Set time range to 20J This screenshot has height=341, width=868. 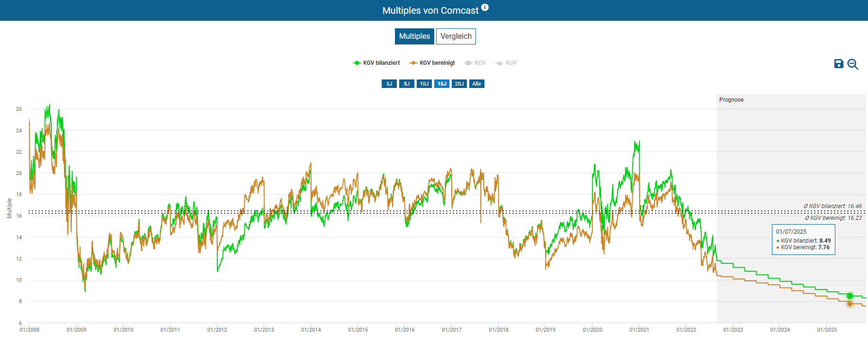click(x=459, y=84)
